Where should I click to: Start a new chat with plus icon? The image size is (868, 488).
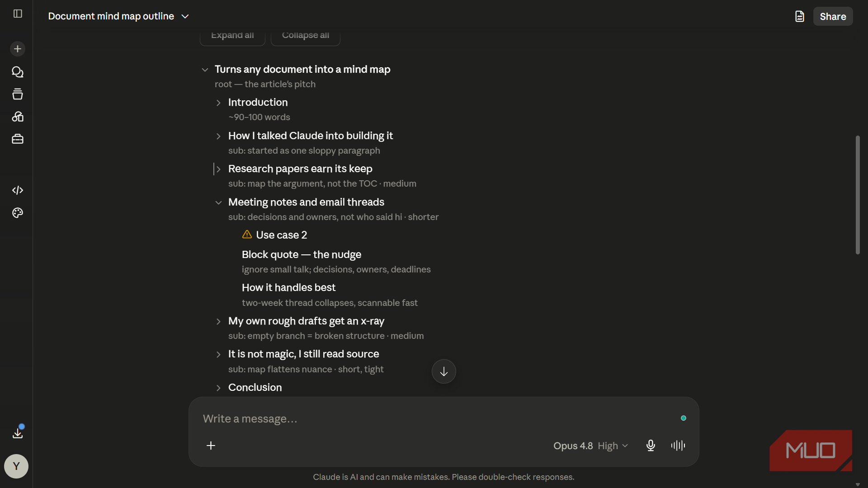18,49
